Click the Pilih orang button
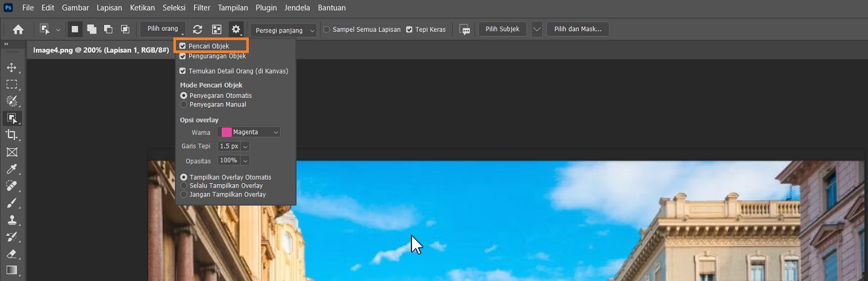The width and height of the screenshot is (868, 281). pyautogui.click(x=163, y=29)
